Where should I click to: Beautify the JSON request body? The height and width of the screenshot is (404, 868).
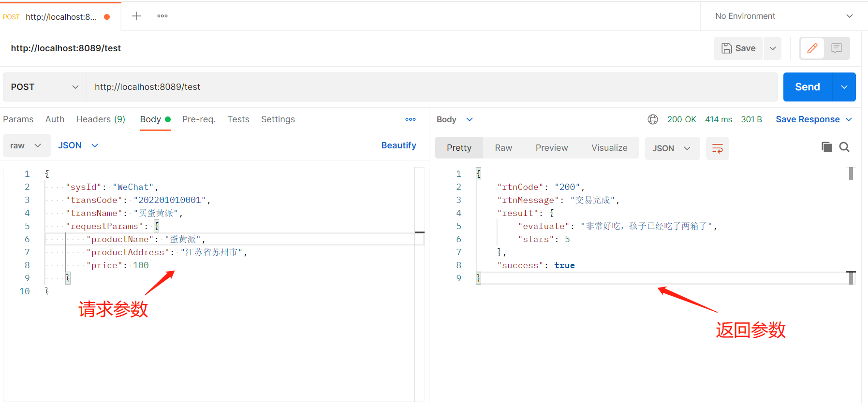tap(398, 145)
